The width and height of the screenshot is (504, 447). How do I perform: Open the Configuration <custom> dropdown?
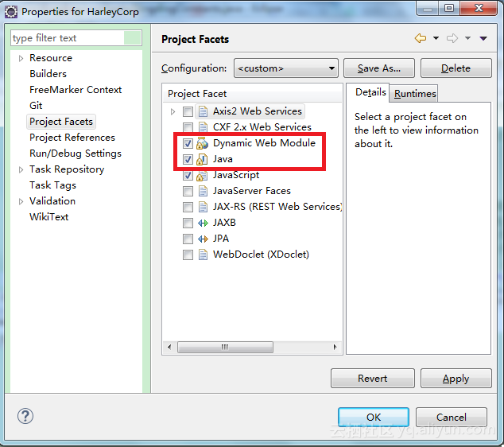[x=286, y=68]
